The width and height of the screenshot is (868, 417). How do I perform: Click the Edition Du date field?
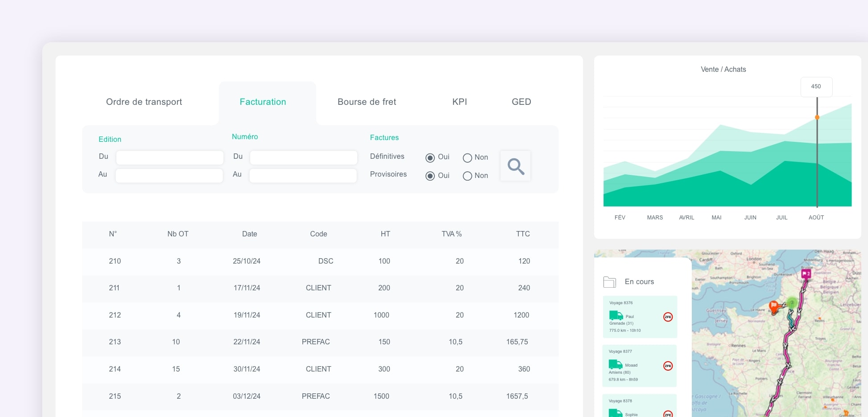(169, 157)
